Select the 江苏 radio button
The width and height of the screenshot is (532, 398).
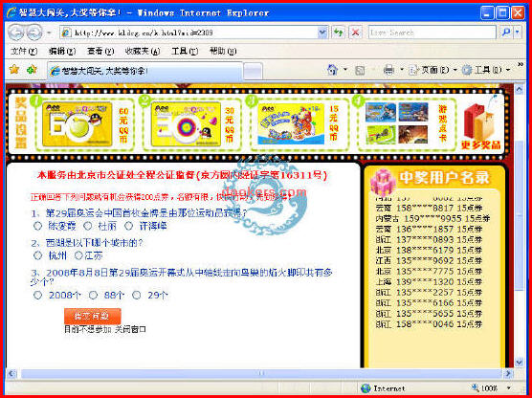[x=78, y=255]
